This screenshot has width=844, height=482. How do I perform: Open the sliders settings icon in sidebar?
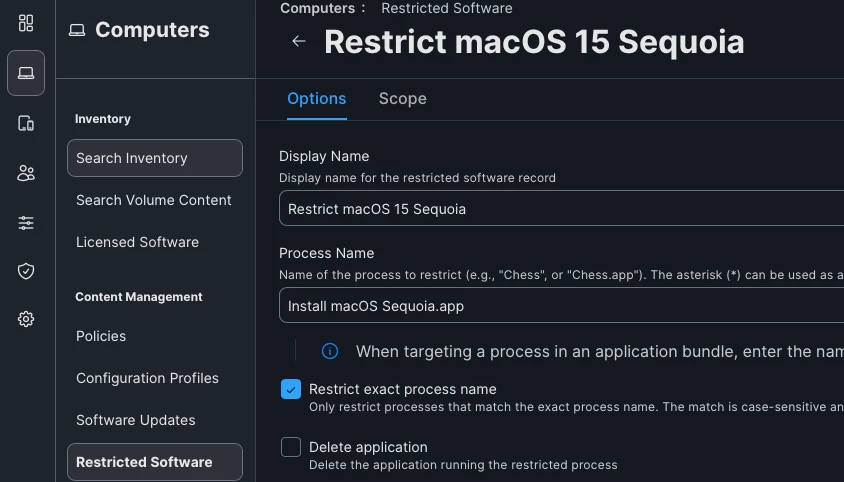tap(26, 222)
